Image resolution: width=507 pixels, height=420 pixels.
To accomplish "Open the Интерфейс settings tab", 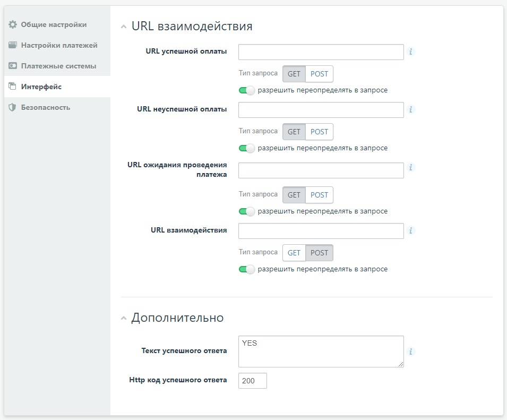I will pos(41,87).
